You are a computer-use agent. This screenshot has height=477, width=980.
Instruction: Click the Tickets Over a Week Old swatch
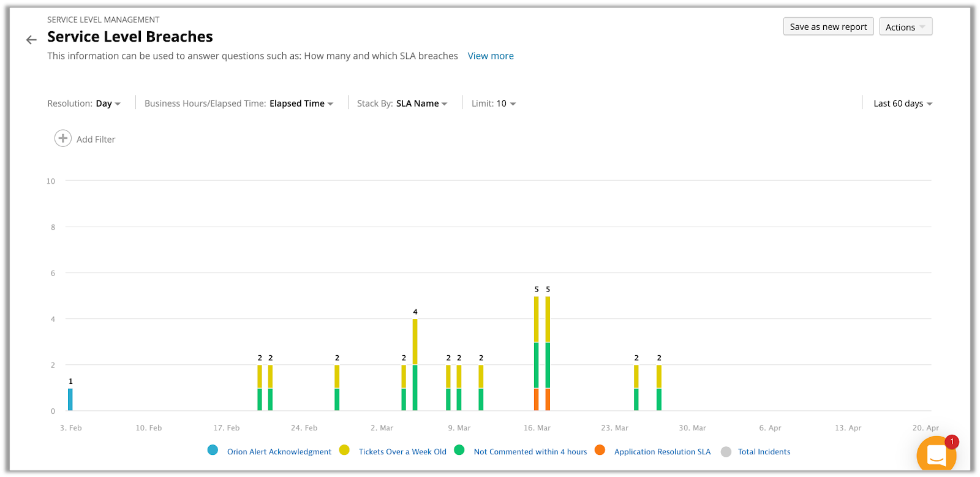pyautogui.click(x=344, y=450)
